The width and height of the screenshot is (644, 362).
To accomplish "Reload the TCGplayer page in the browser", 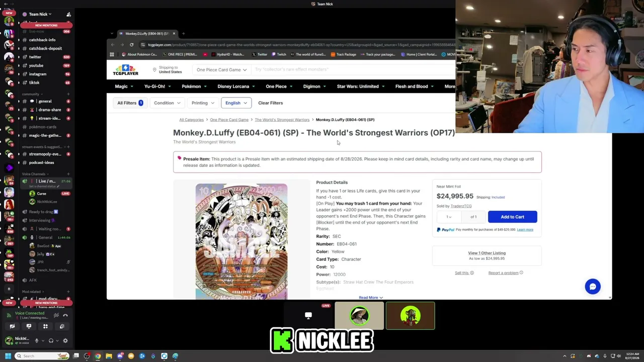I will tap(132, 45).
